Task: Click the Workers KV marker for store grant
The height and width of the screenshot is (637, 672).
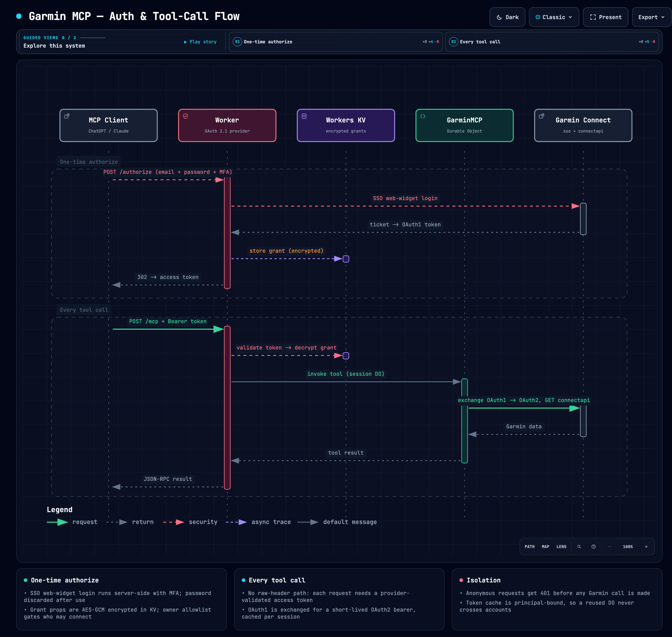Action: click(x=346, y=259)
